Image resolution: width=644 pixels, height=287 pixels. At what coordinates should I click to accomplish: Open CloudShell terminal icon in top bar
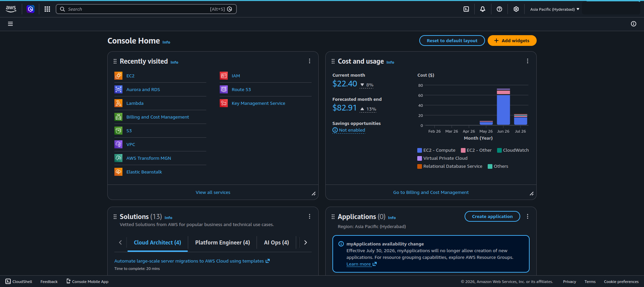[x=466, y=9]
